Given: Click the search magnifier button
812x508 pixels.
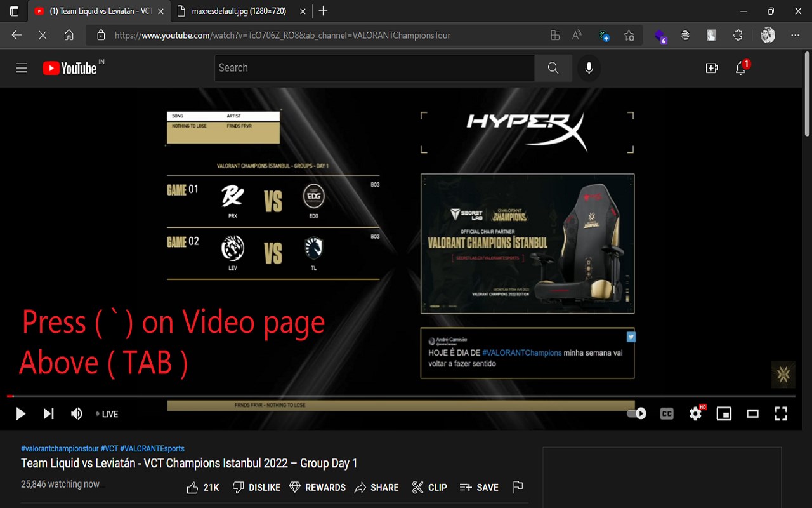Looking at the screenshot, I should (553, 68).
